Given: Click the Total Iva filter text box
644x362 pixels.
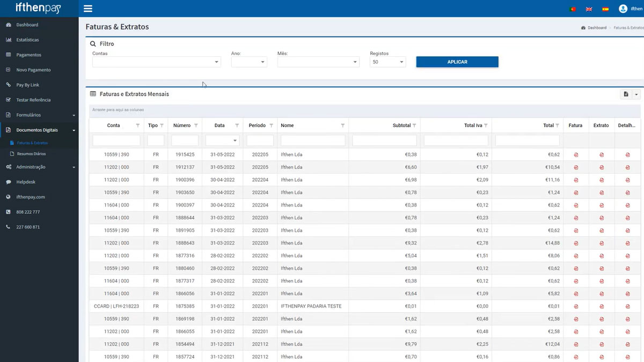Looking at the screenshot, I should click(456, 141).
